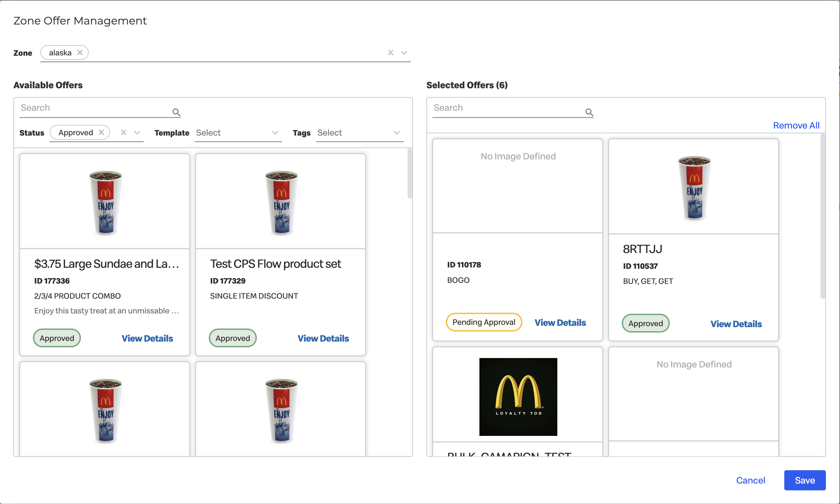Image resolution: width=840 pixels, height=504 pixels.
Task: Expand the Zone dropdown
Action: (x=404, y=53)
